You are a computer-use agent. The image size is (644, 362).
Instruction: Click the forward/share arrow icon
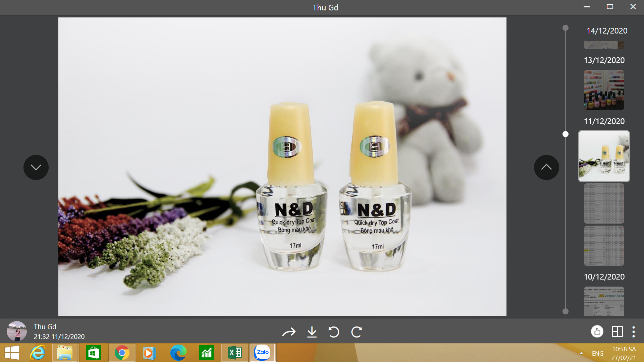point(289,332)
